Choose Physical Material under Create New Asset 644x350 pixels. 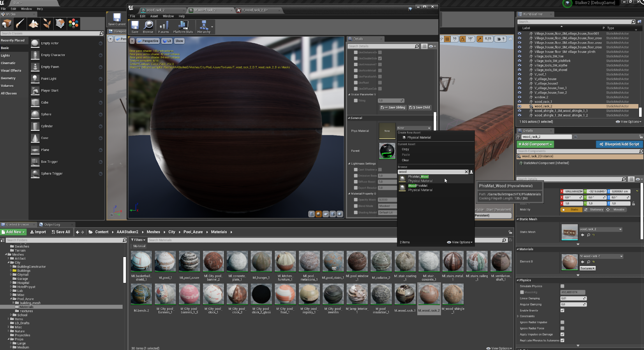pyautogui.click(x=419, y=137)
